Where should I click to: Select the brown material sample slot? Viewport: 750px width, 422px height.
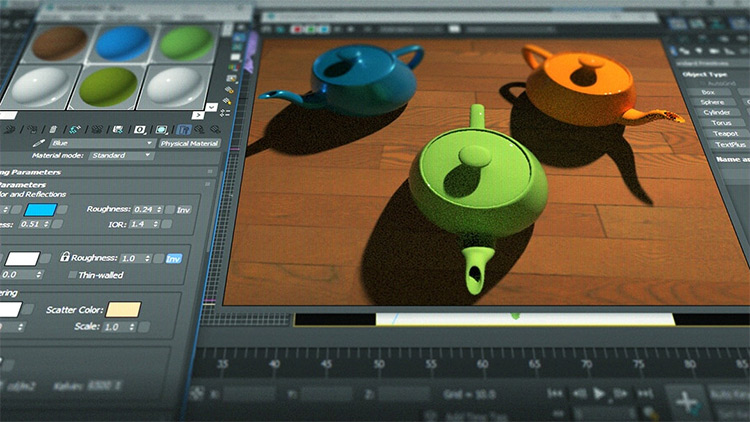coord(60,43)
